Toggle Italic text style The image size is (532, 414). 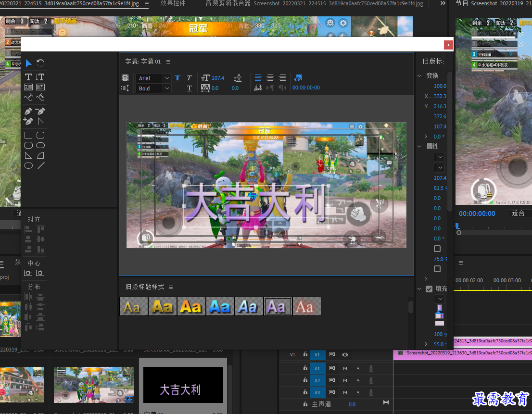pyautogui.click(x=190, y=78)
